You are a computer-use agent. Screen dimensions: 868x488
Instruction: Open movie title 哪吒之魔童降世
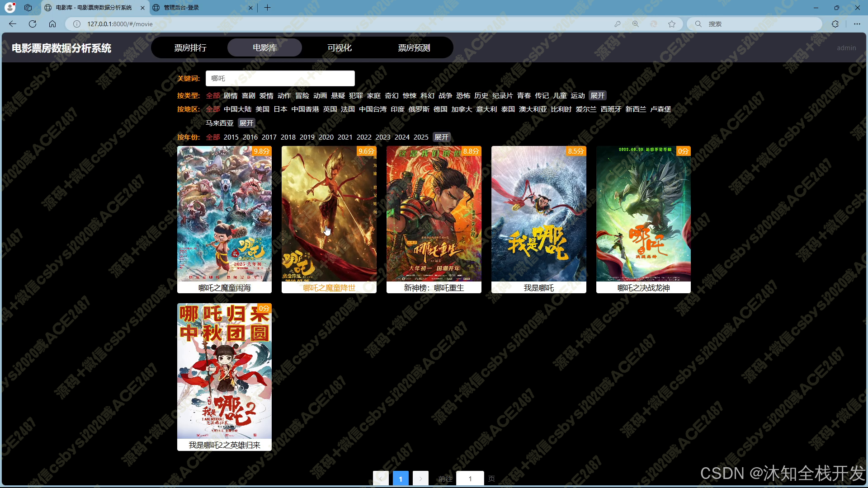point(329,288)
